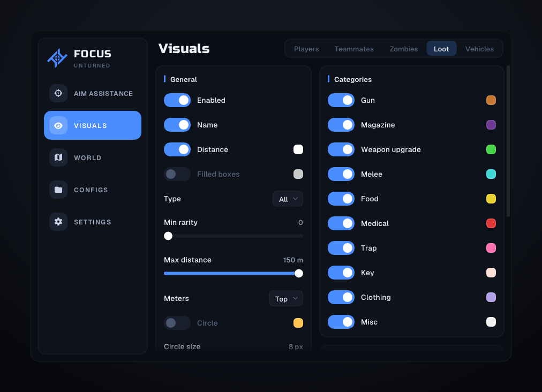
Task: Open the Weapon upgrade green color swatch
Action: [x=491, y=149]
